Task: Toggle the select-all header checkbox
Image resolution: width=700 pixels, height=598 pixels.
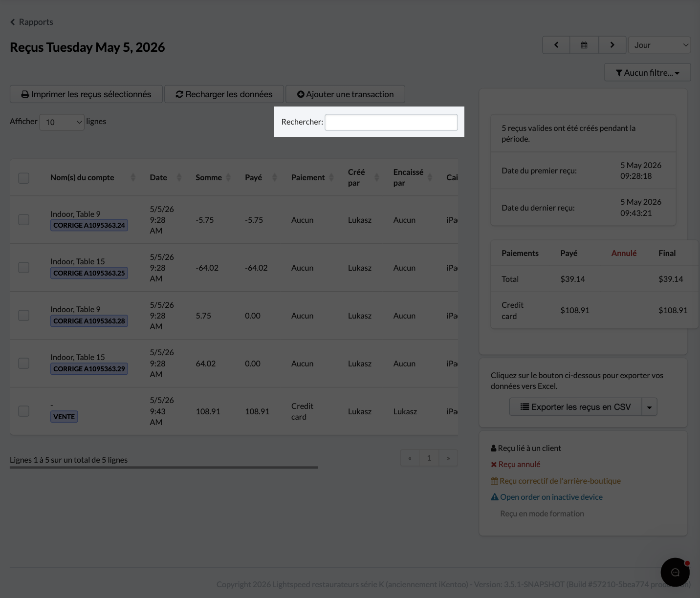Action: point(23,178)
